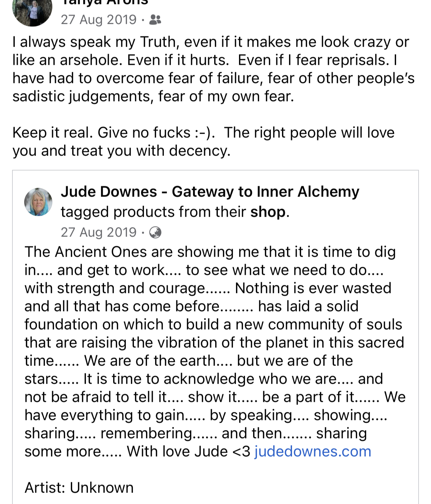Tap the 'With love Jude <3' sign-off
Screen dimensions: 431x504
tap(189, 451)
